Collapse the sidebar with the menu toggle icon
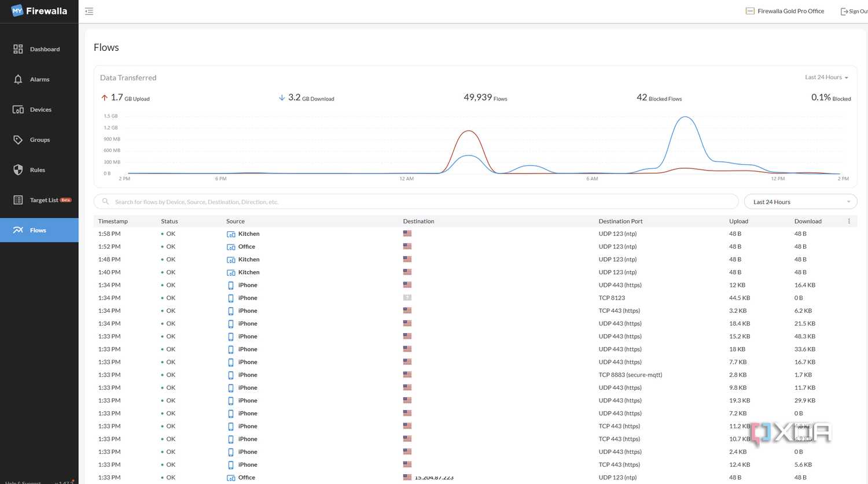Image resolution: width=868 pixels, height=484 pixels. [89, 11]
